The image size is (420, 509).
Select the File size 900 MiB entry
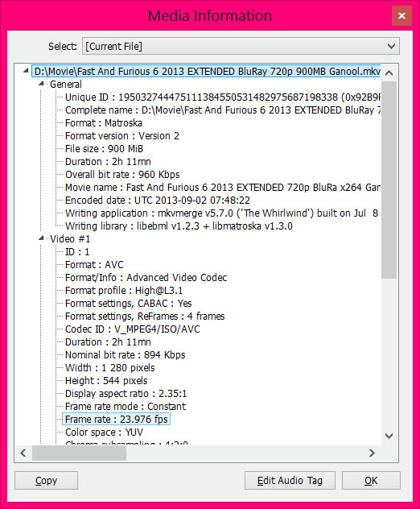point(104,149)
